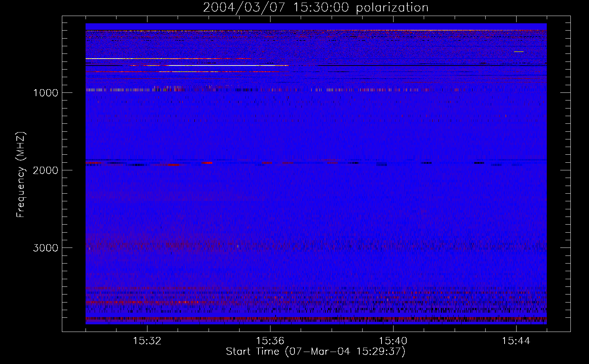Click the 1000 frequency tick label

(x=46, y=93)
